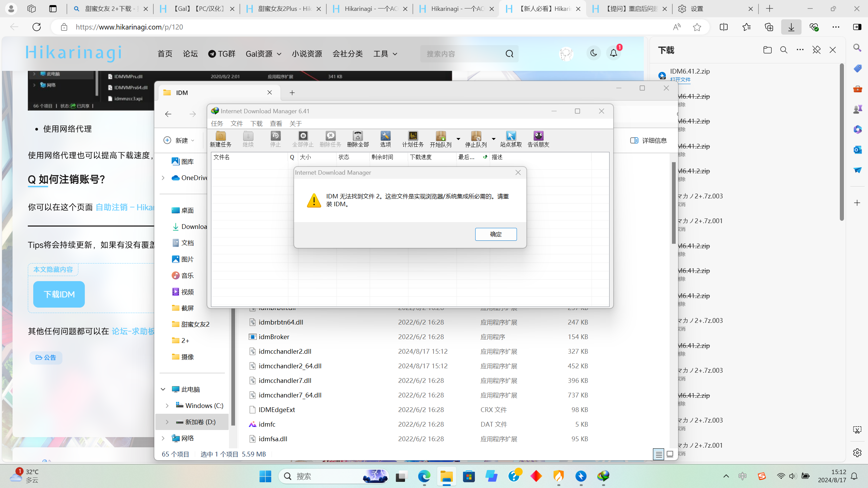
Task: Open IDM 查看 menu
Action: tap(276, 123)
